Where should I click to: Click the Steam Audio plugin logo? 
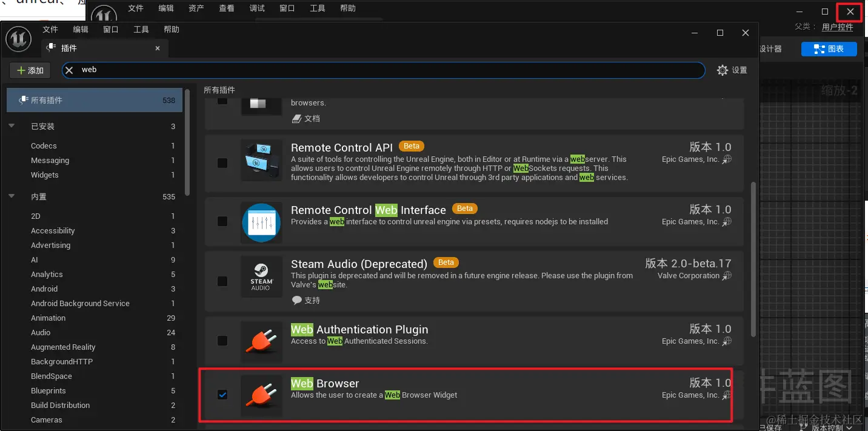[x=261, y=276]
